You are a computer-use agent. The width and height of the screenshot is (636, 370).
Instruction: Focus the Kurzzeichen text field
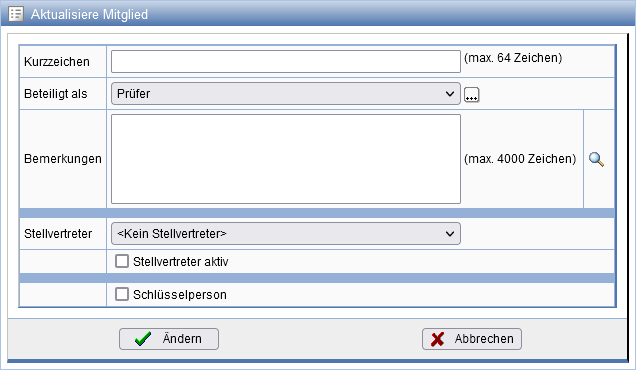(286, 62)
